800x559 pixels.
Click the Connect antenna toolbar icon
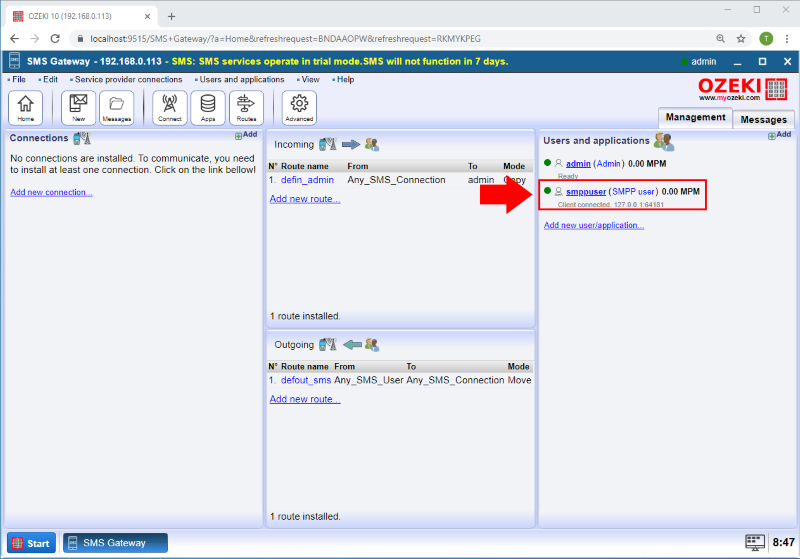tap(169, 108)
